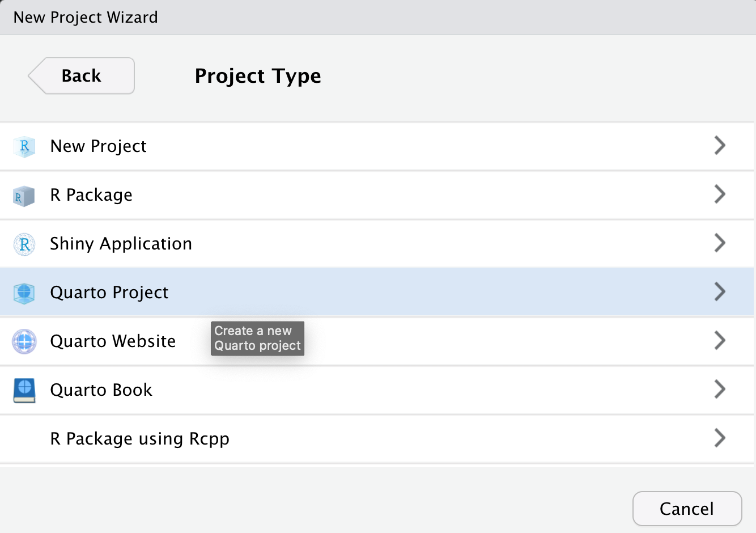Choose the "Shiny Application" text
Viewport: 756px width, 533px height.
(121, 244)
